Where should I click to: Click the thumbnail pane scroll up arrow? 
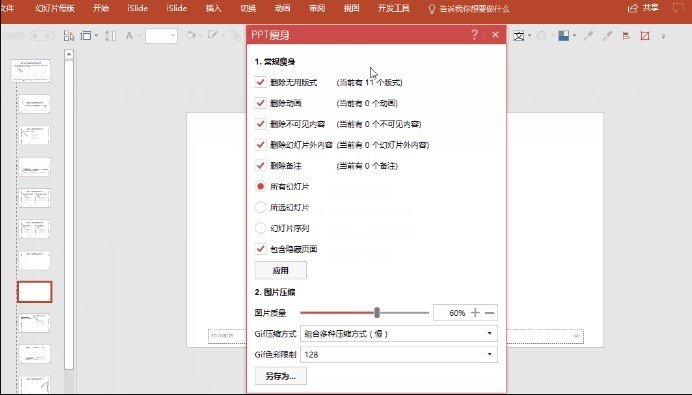click(68, 54)
